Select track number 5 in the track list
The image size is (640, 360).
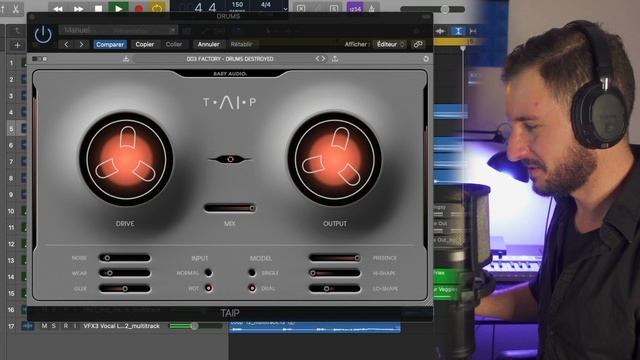pyautogui.click(x=11, y=129)
